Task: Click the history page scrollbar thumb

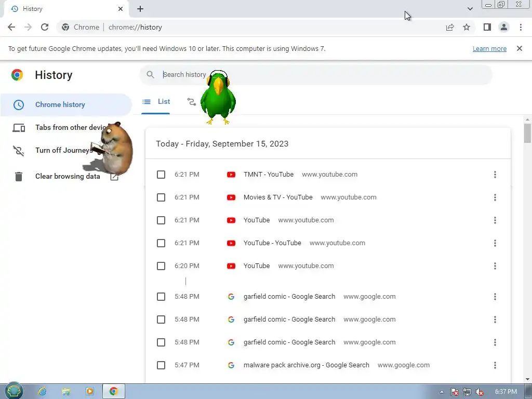Action: pos(527,134)
